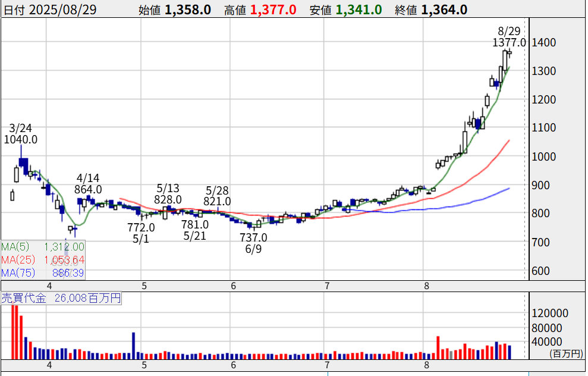Click the 始値 label in header
Image resolution: width=588 pixels, height=376 pixels.
(150, 10)
